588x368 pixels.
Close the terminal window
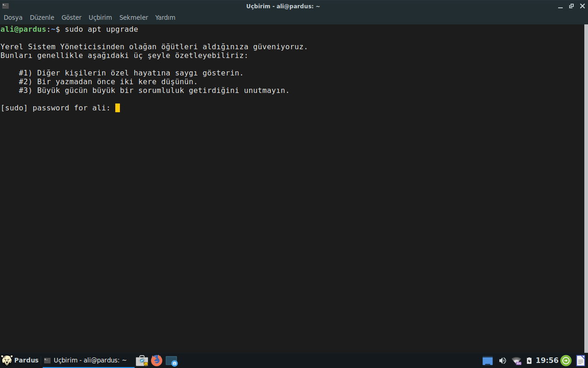tap(582, 6)
